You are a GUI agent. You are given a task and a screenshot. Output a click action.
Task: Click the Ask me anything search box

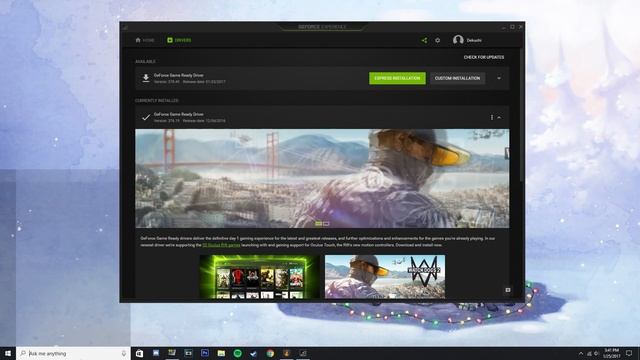73,353
